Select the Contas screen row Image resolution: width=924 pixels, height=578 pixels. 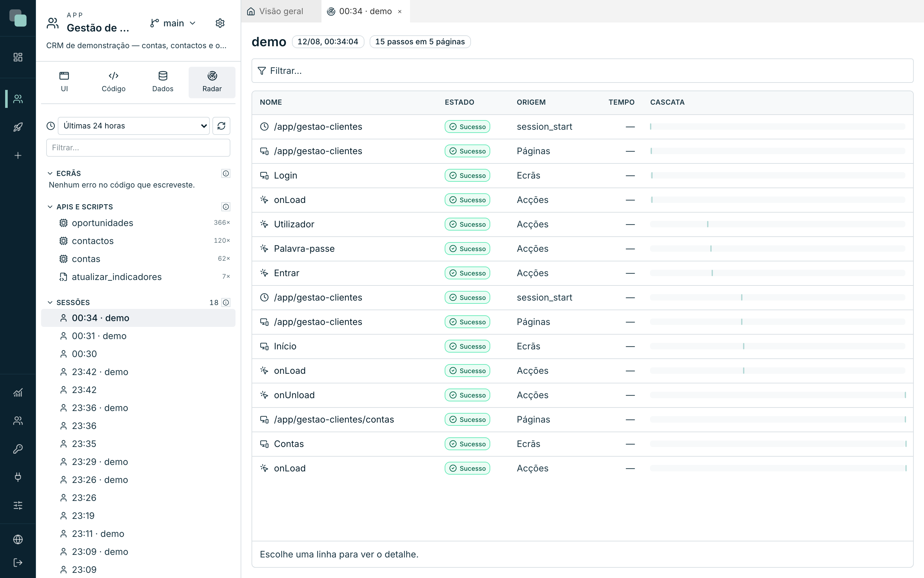coord(582,444)
